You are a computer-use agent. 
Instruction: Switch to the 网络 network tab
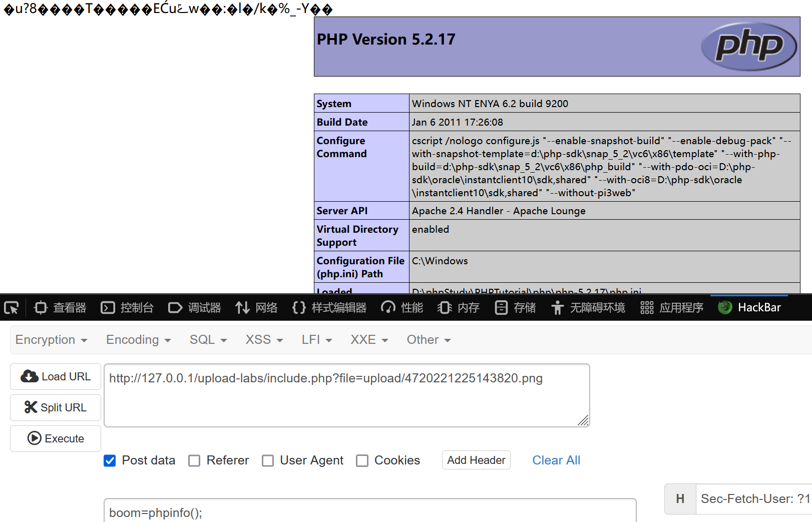tap(256, 307)
